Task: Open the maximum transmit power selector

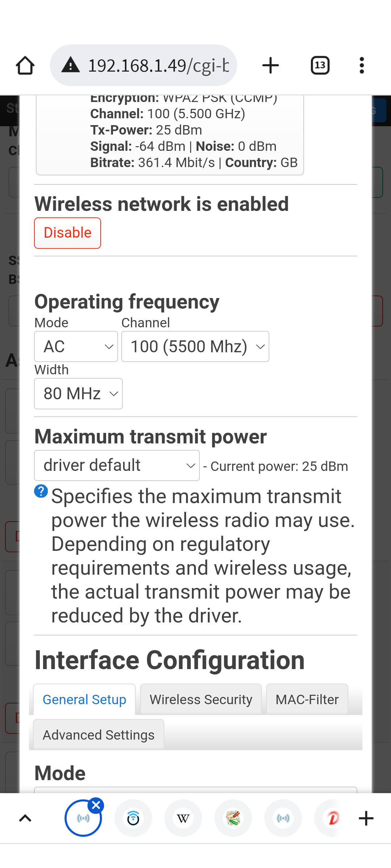Action: 117,465
